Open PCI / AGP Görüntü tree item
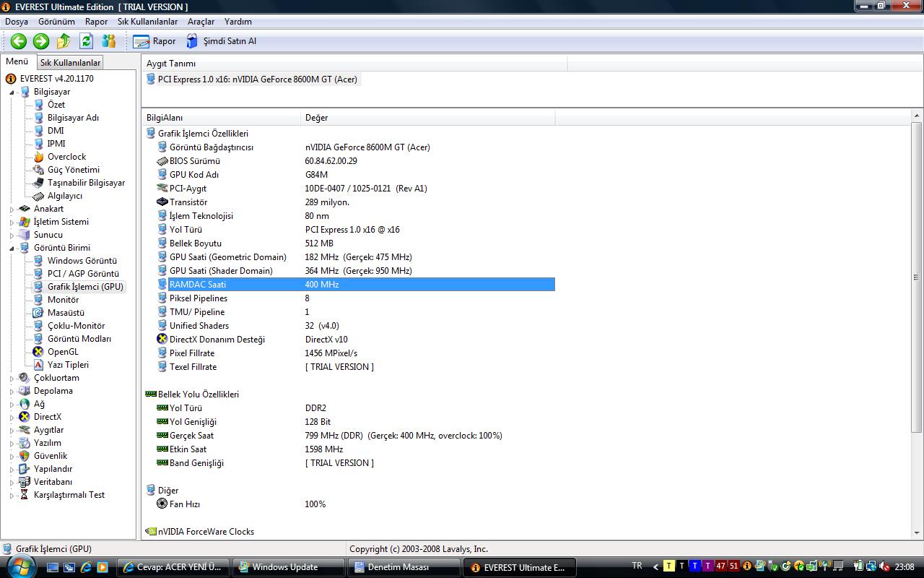This screenshot has width=924, height=578. click(83, 274)
